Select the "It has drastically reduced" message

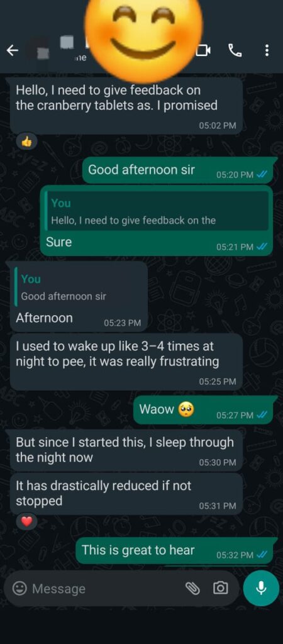(126, 494)
